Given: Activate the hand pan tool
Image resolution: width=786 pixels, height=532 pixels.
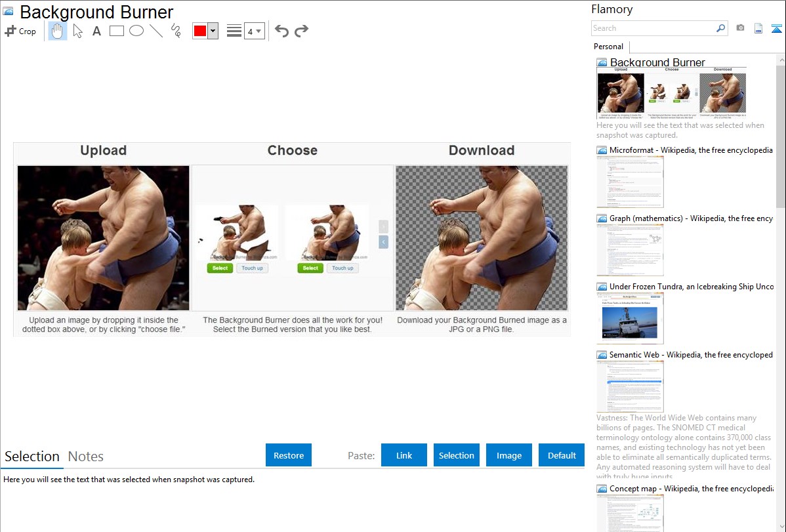Looking at the screenshot, I should (x=58, y=31).
